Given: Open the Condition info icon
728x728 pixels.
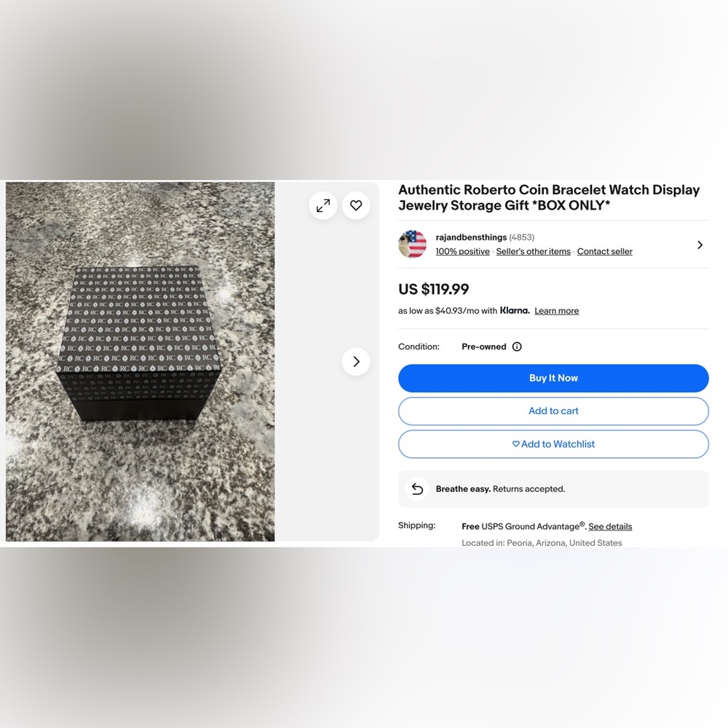Looking at the screenshot, I should [x=517, y=347].
